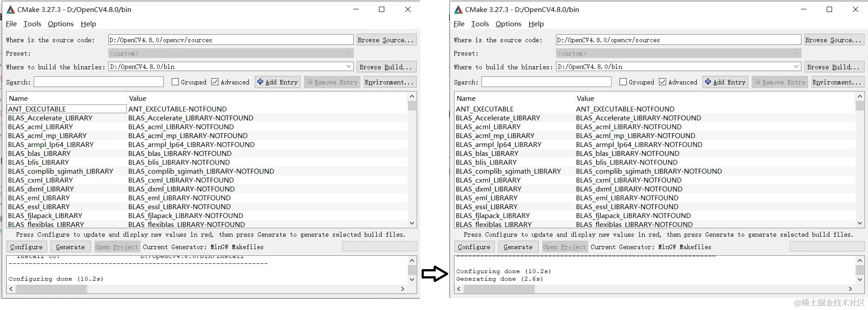Click Browse Build button in left window
This screenshot has height=310, width=868.
point(386,67)
